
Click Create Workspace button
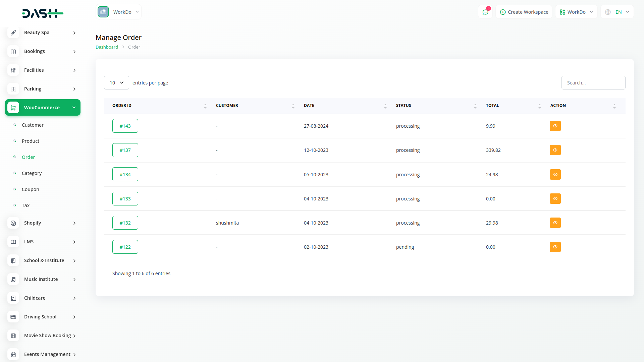[524, 12]
